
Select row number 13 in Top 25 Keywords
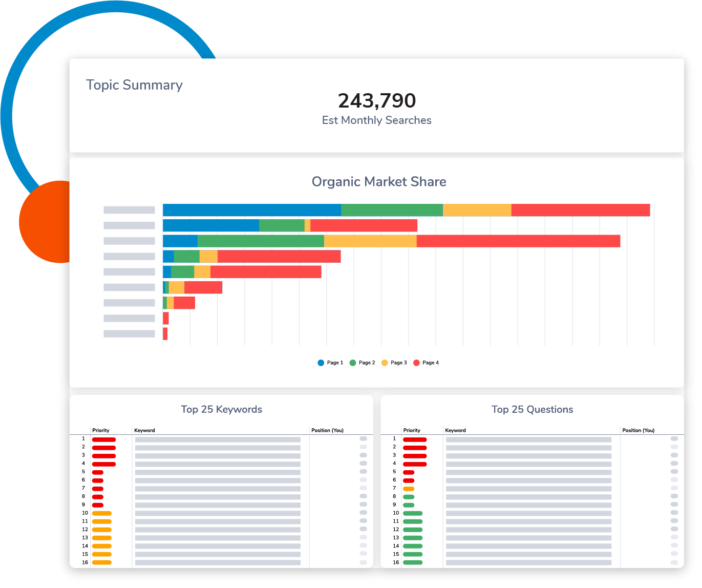click(85, 538)
